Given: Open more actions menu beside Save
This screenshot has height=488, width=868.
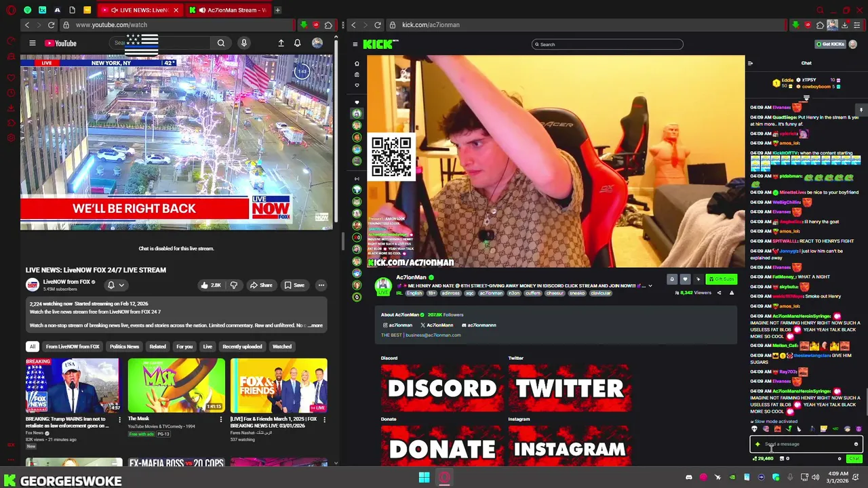Looking at the screenshot, I should 321,285.
